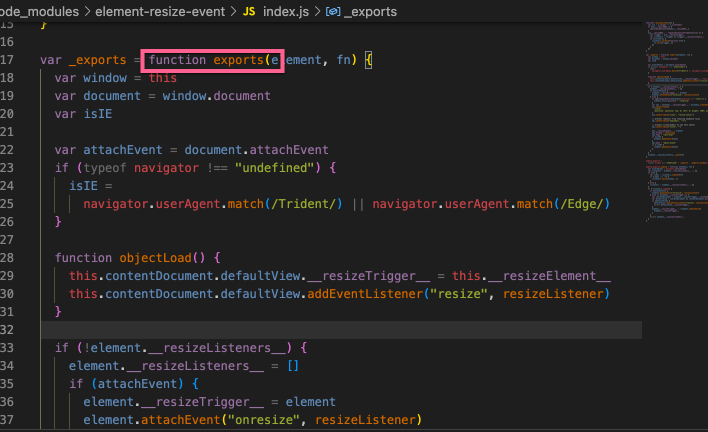Click the "onresize" string on line 37
The image size is (708, 432).
pos(263,420)
